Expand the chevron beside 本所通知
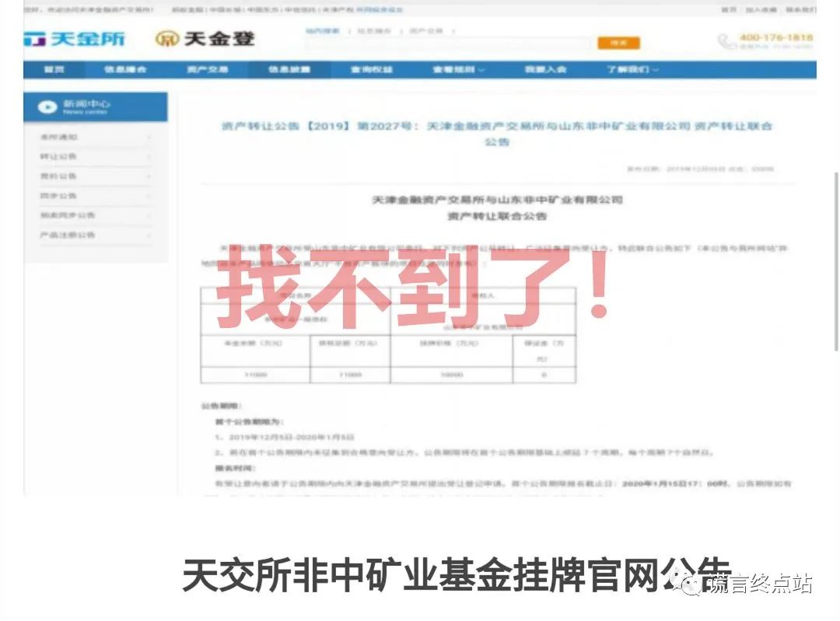This screenshot has width=840, height=621. pyautogui.click(x=149, y=138)
